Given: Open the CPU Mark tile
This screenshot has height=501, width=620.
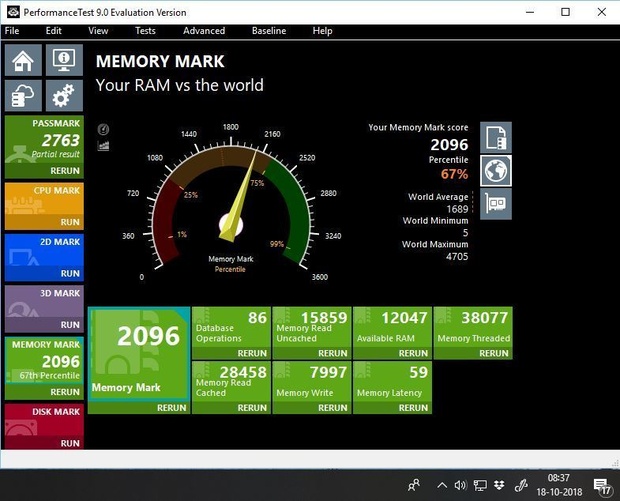Looking at the screenshot, I should (44, 199).
